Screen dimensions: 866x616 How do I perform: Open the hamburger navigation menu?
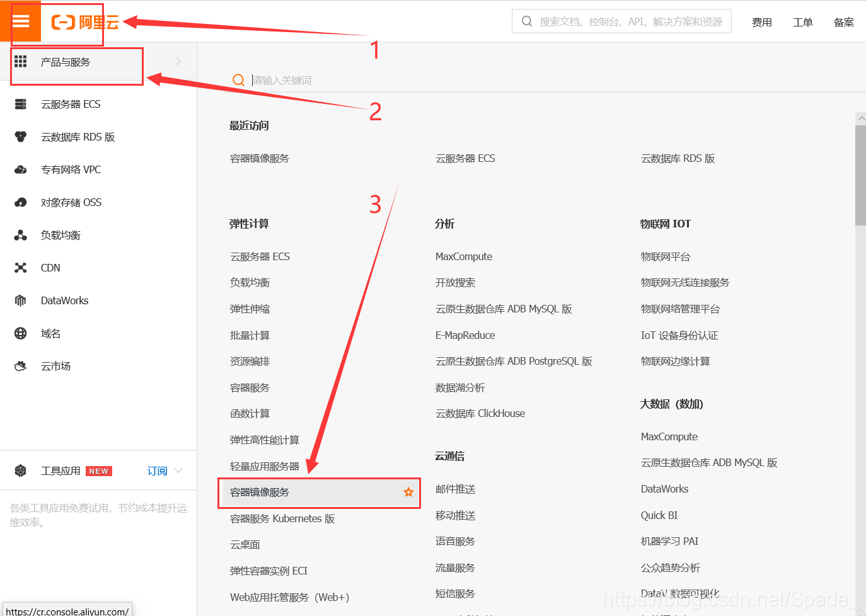point(22,21)
